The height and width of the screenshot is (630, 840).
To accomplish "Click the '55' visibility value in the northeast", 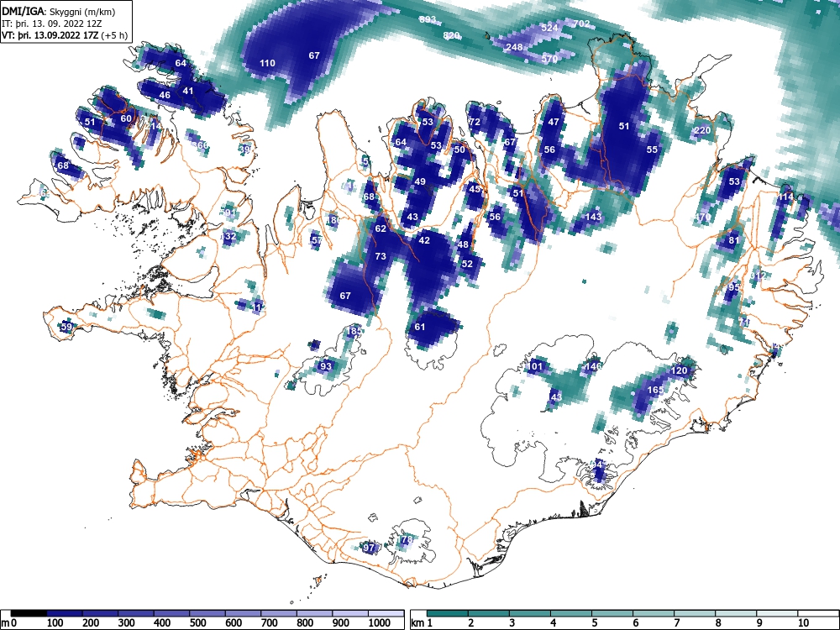I will (x=652, y=150).
